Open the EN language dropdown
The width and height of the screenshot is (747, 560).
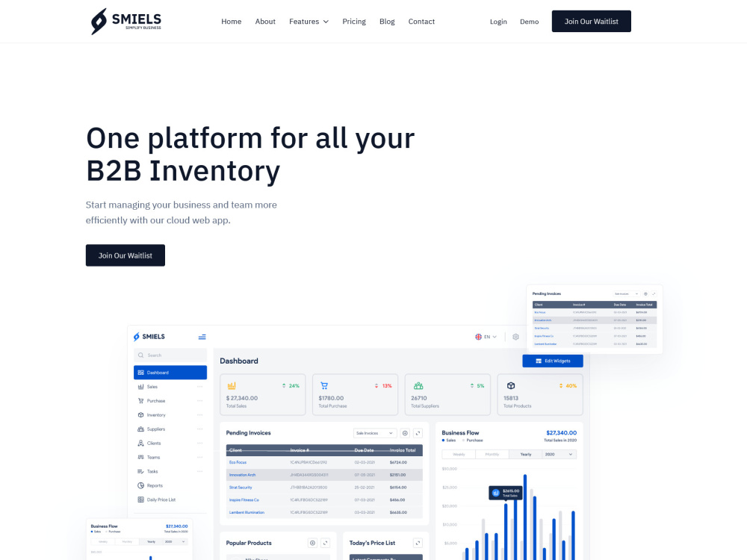(x=486, y=337)
